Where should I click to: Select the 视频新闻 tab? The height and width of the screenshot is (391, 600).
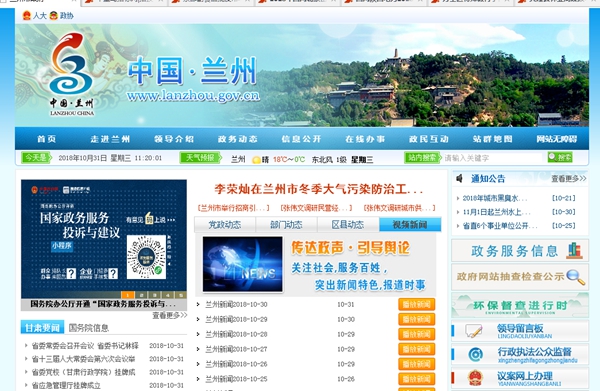pyautogui.click(x=410, y=225)
